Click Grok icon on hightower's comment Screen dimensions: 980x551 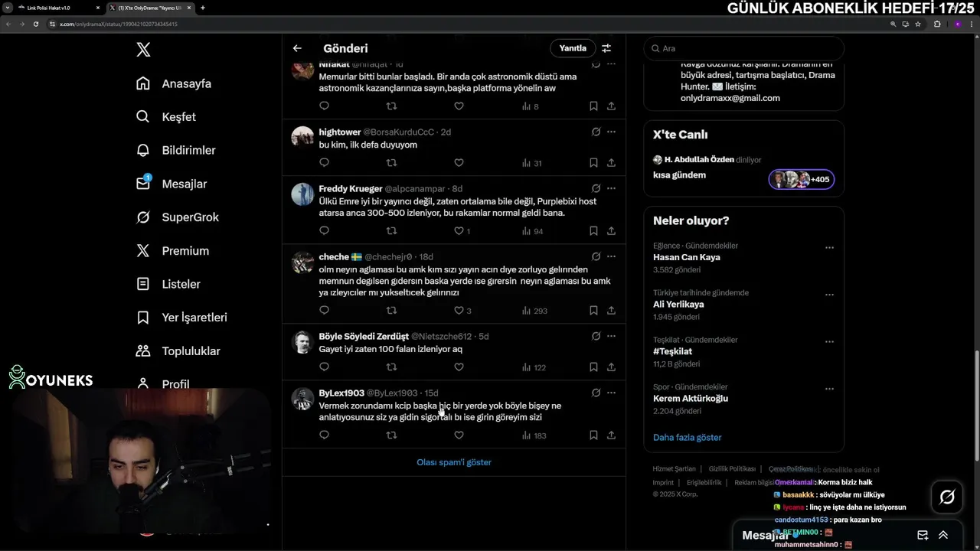pos(596,132)
